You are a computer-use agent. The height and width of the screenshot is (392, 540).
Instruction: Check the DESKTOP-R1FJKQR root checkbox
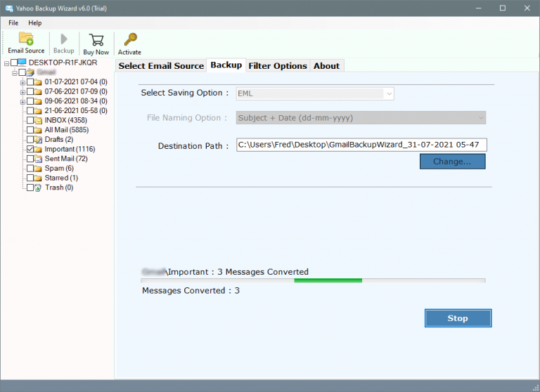(x=14, y=63)
